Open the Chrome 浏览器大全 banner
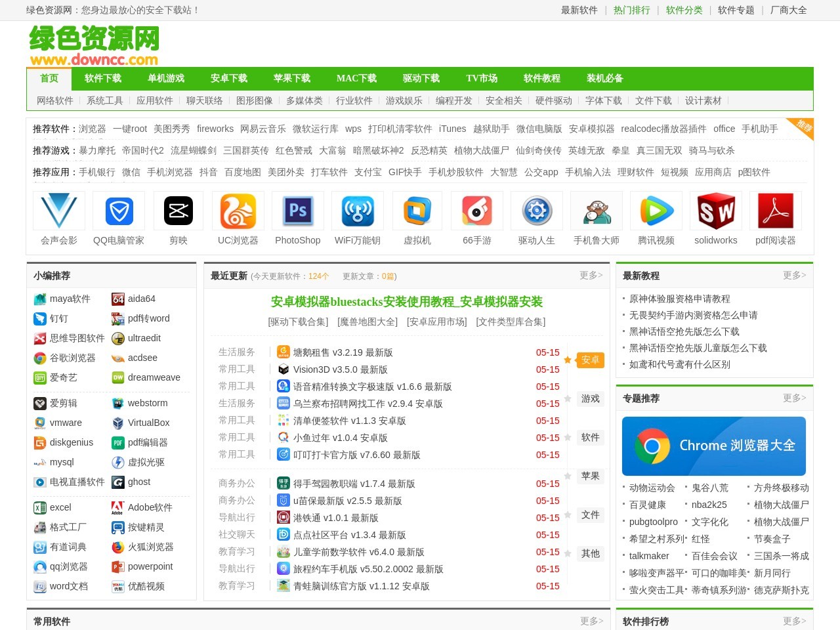The height and width of the screenshot is (630, 840). (x=714, y=446)
